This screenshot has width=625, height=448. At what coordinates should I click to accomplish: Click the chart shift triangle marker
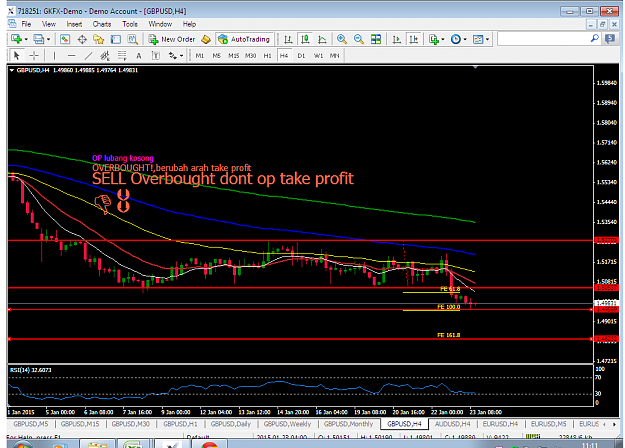click(x=475, y=67)
